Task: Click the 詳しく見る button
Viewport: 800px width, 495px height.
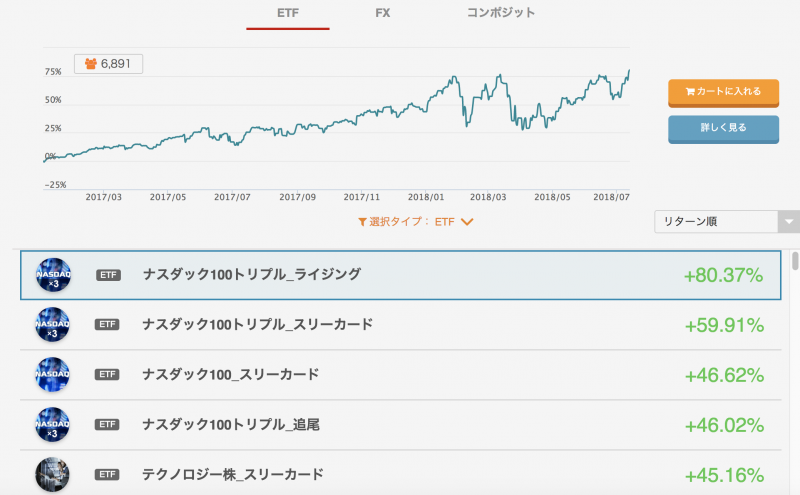Action: point(723,129)
